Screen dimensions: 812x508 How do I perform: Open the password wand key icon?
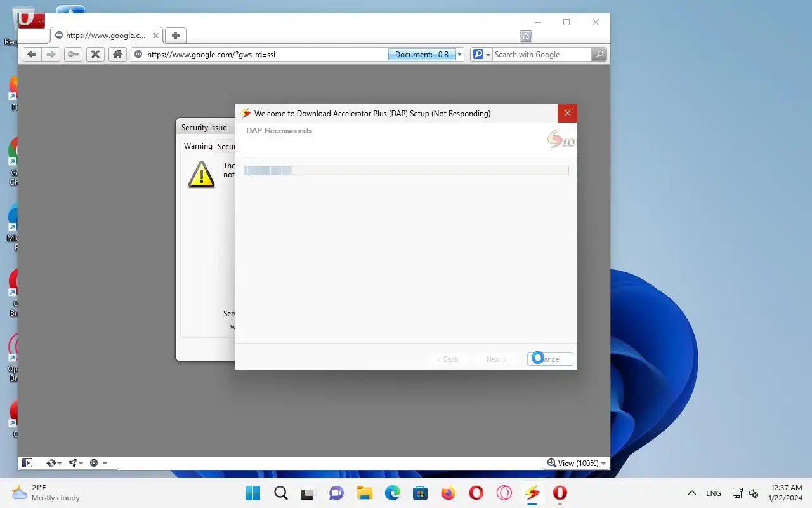tap(74, 55)
